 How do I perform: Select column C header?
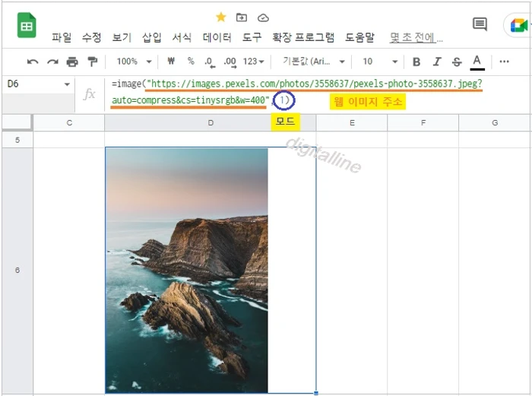coord(69,123)
